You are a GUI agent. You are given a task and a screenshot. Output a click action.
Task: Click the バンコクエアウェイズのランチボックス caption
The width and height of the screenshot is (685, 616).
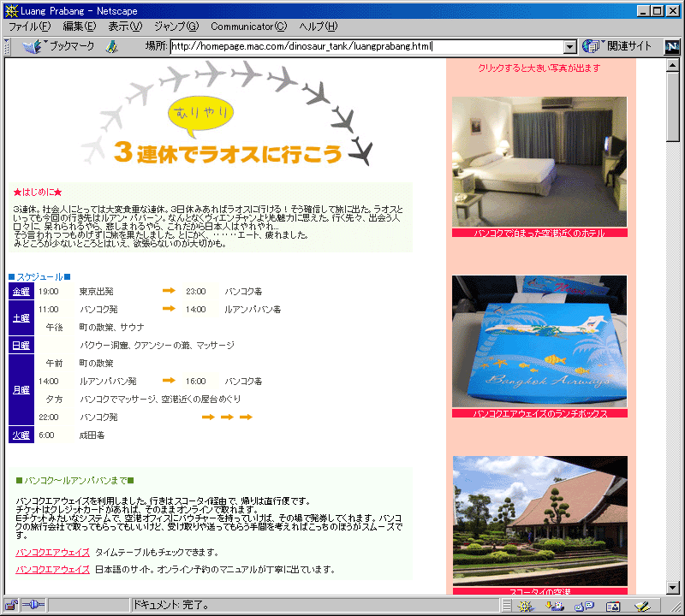coord(539,413)
